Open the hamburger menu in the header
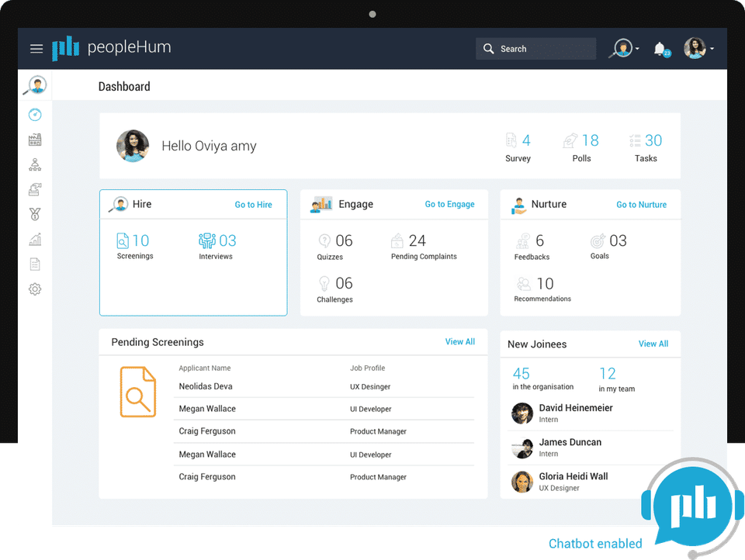Screen dimensions: 745x560 [x=36, y=49]
